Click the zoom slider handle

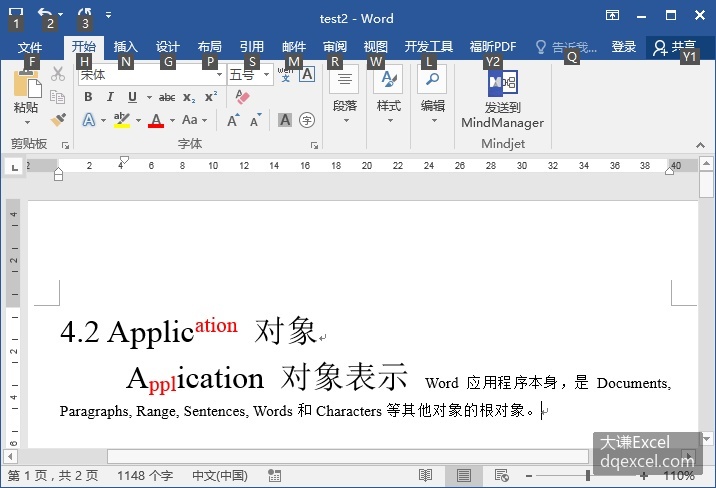tap(588, 476)
